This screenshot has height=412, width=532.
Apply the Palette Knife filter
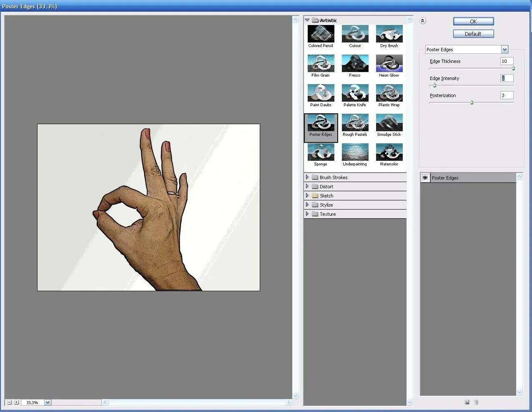[x=355, y=93]
